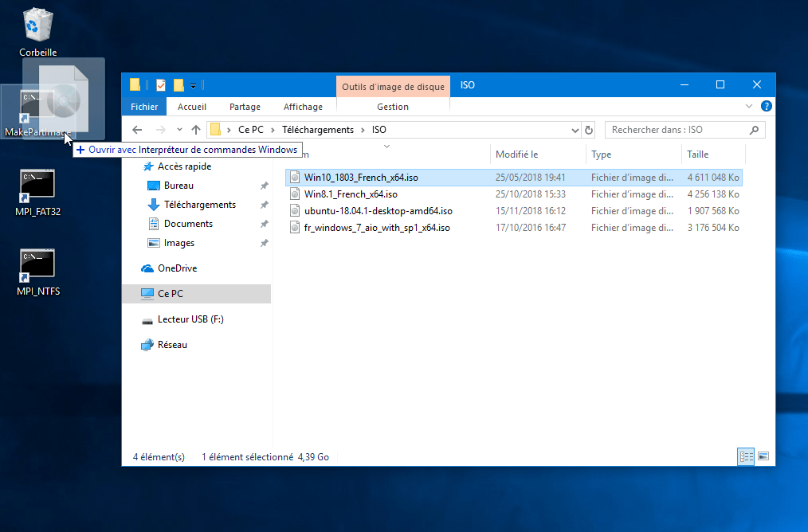This screenshot has width=808, height=532.
Task: Expand the ribbon with the chevron
Action: point(749,106)
